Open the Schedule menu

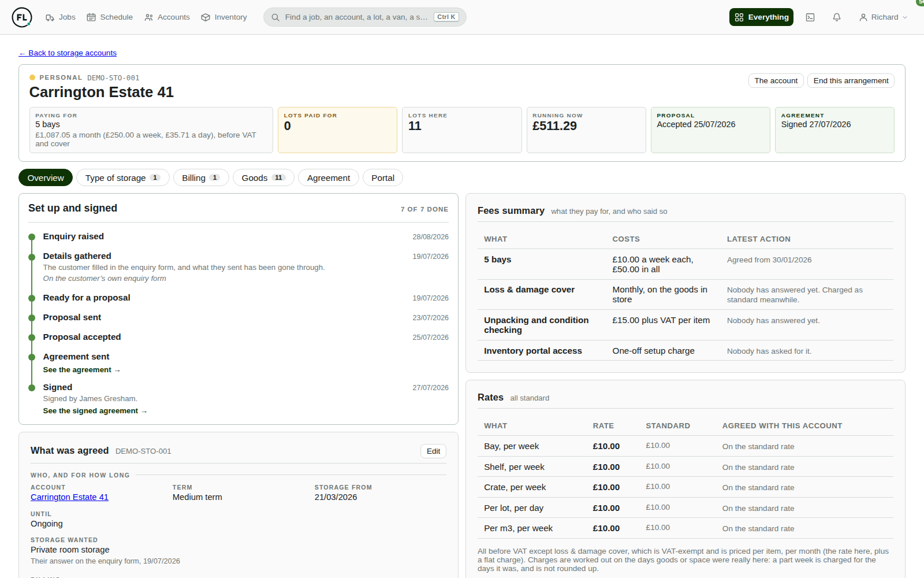110,17
